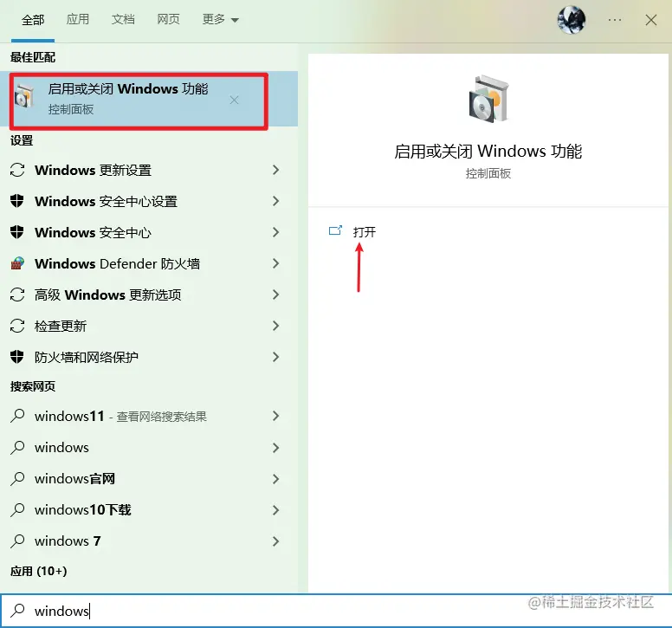Focus the search box containing windows
Image resolution: width=672 pixels, height=628 pixels.
pos(336,611)
